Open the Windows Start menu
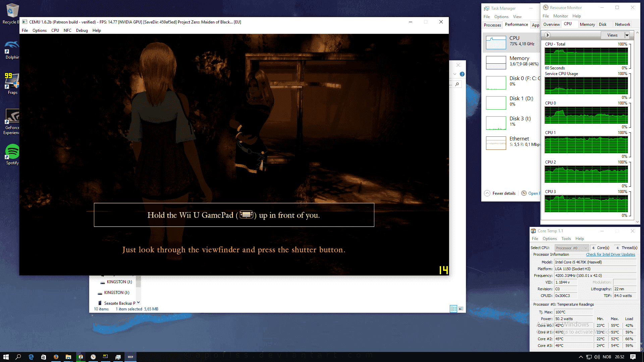644x362 pixels. coord(6,357)
